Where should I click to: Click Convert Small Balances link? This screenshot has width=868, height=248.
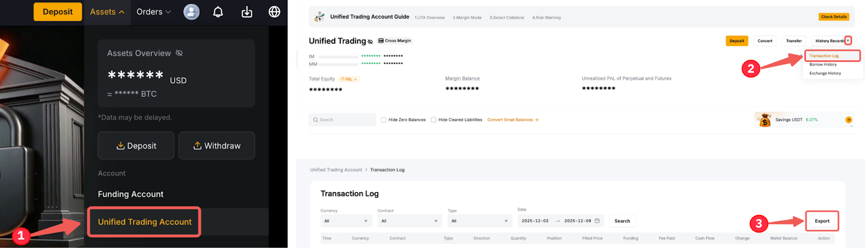[513, 120]
